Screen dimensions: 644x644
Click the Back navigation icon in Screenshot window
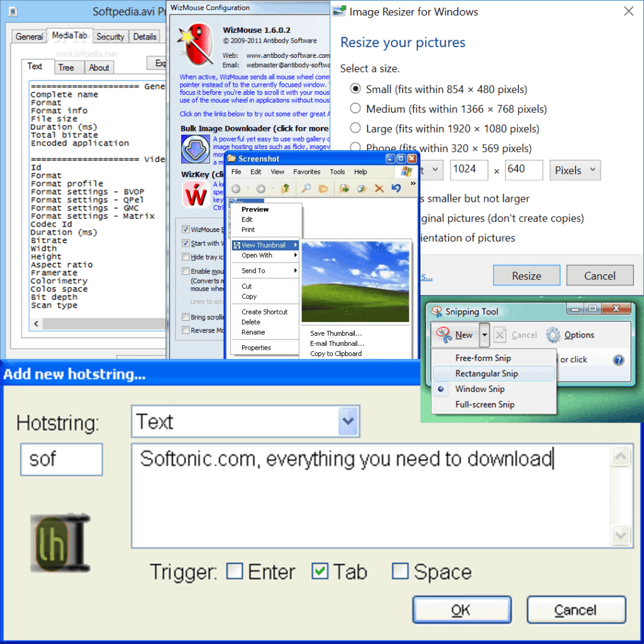click(236, 187)
